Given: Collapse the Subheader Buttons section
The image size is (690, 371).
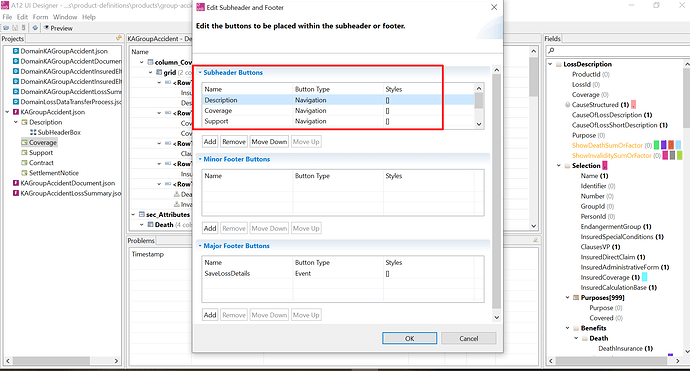Looking at the screenshot, I should (200, 73).
